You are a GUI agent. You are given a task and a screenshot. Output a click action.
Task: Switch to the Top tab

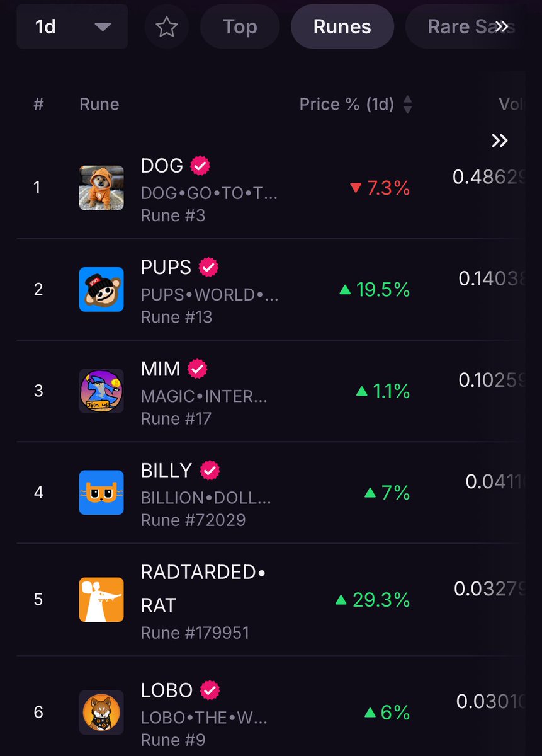tap(240, 27)
